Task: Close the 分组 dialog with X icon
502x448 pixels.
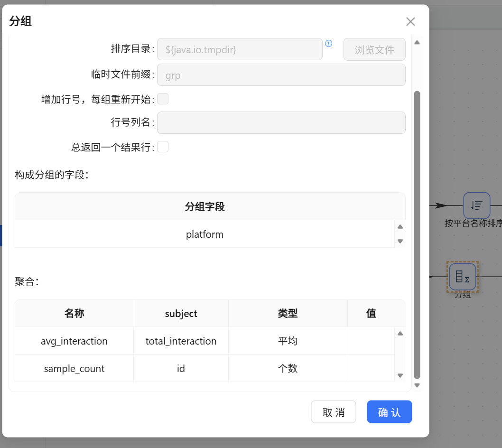Action: (410, 21)
